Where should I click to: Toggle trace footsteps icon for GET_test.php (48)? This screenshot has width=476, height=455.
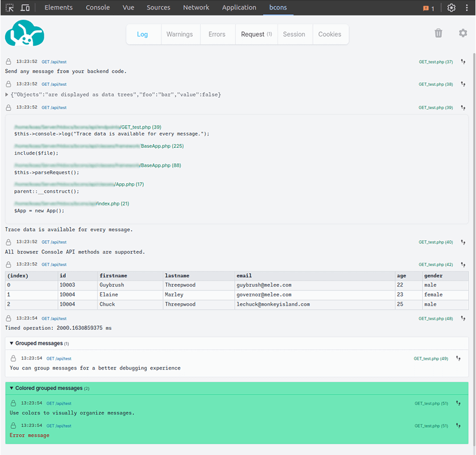(x=463, y=318)
